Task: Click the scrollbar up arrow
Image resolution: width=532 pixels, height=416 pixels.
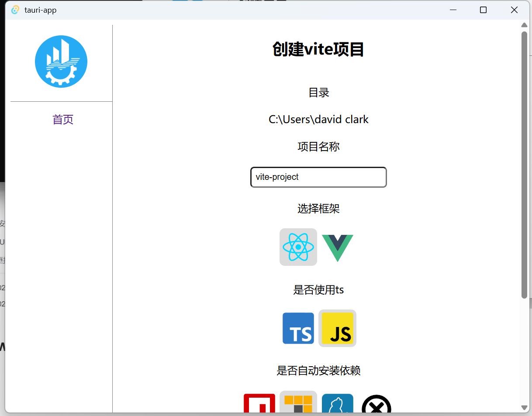Action: [525, 25]
